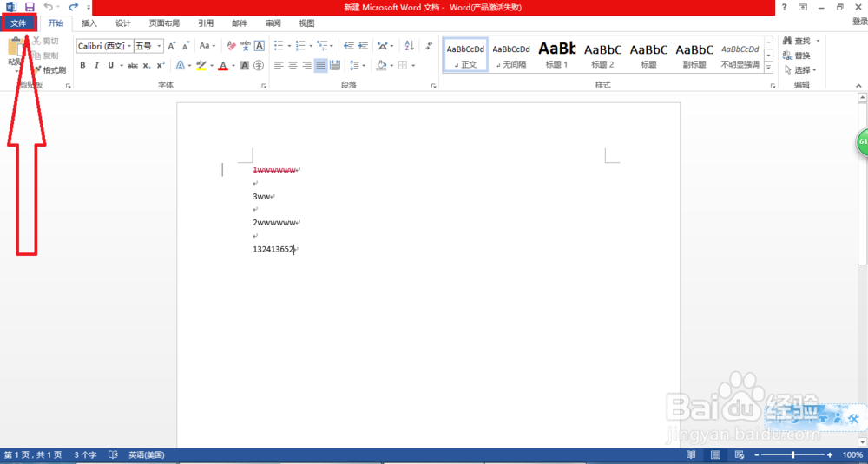Apply distributed alignment to paragraph
The width and height of the screenshot is (868, 464).
[x=335, y=65]
